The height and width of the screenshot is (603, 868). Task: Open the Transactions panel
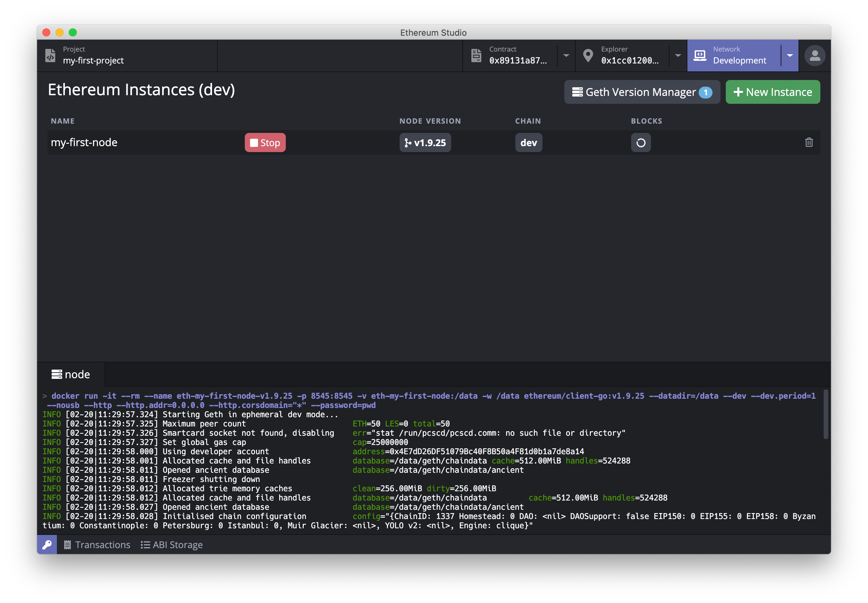[97, 544]
